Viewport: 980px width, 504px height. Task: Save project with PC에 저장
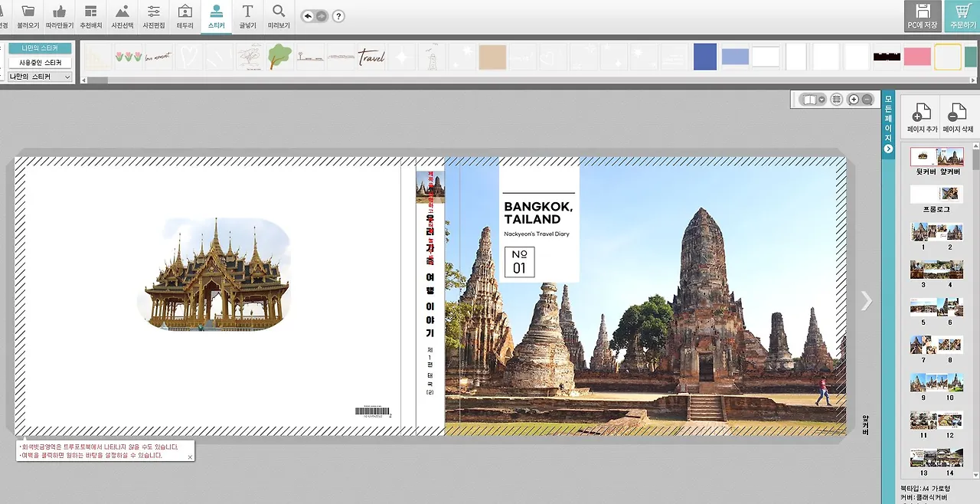[x=923, y=16]
